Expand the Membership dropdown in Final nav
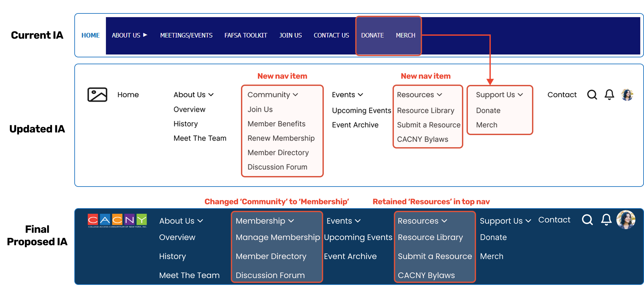The image size is (644, 298). (265, 221)
